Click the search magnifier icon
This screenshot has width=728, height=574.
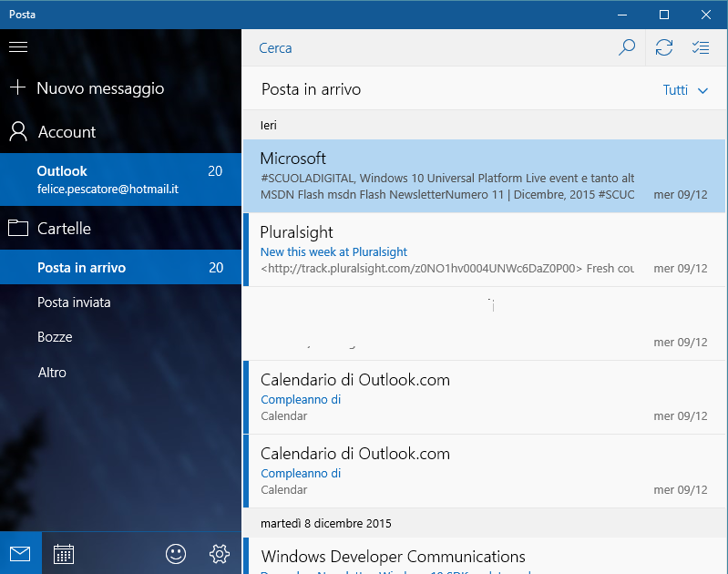point(627,47)
